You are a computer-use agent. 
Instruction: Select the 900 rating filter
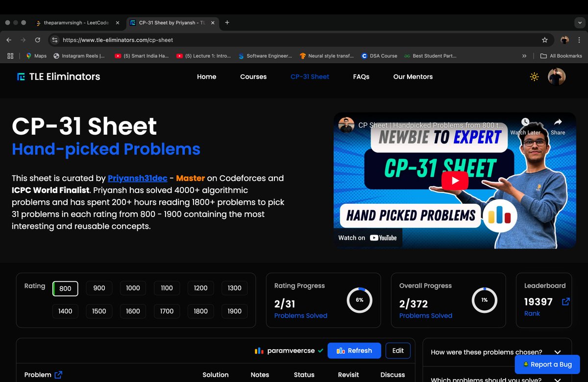[x=99, y=288]
